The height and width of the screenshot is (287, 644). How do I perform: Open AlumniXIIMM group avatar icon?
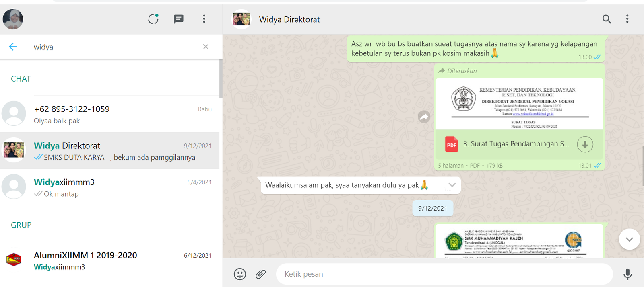click(x=14, y=260)
